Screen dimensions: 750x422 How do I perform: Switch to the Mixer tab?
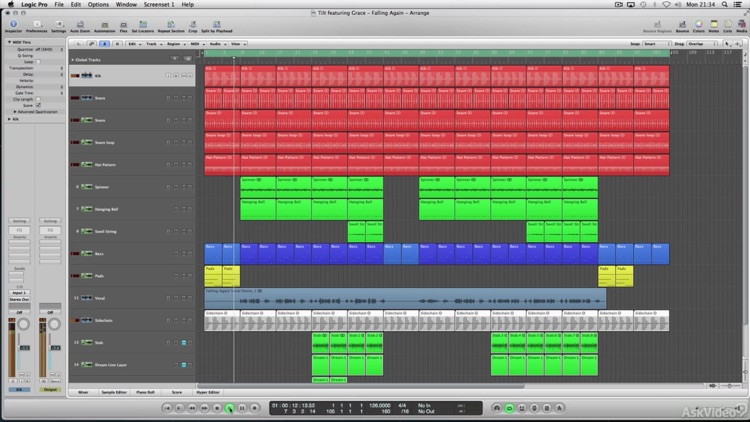click(83, 392)
